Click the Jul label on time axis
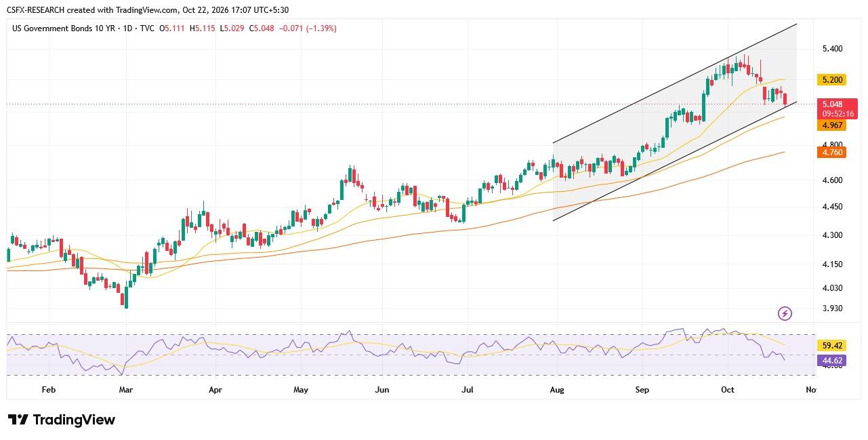This screenshot has width=868, height=440. click(x=467, y=390)
